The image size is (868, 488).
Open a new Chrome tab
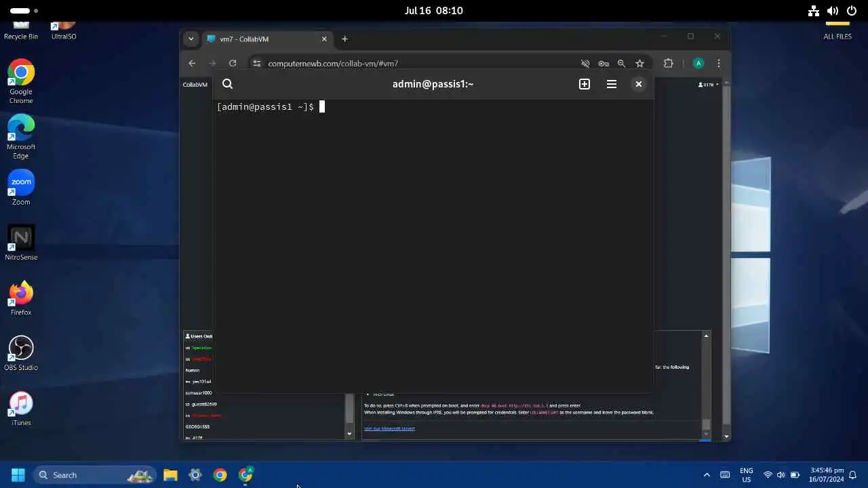tap(344, 39)
